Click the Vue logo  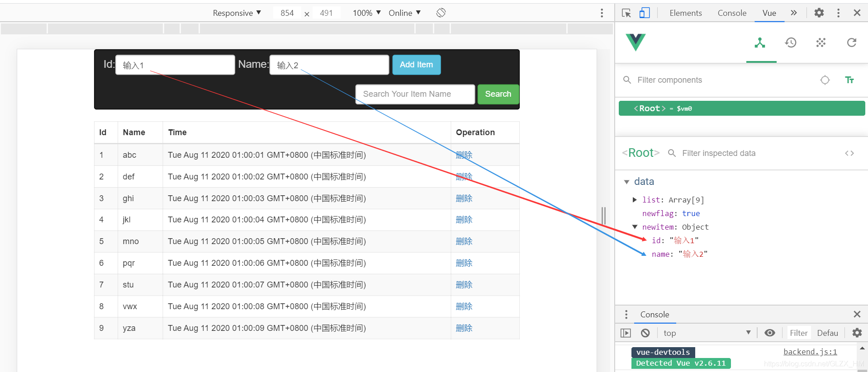point(636,42)
